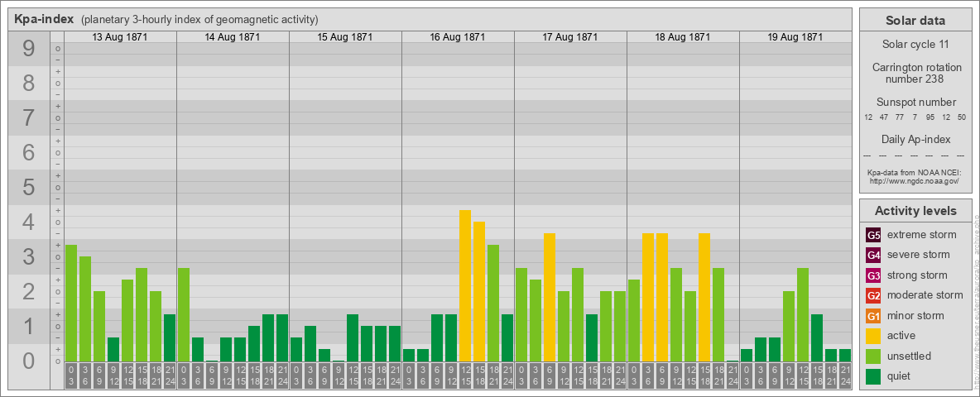Select the 0-3 green bar on 14 Aug
Screen dimensions: 980x397
(184, 314)
